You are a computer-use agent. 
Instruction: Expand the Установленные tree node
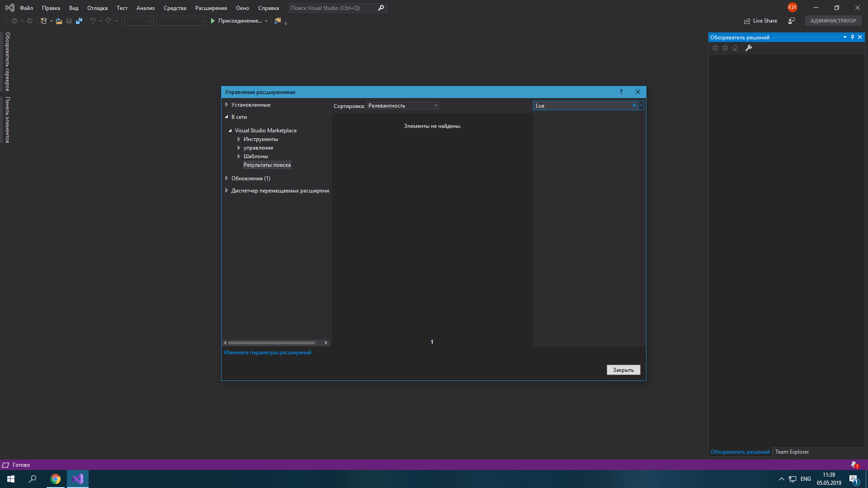[226, 104]
